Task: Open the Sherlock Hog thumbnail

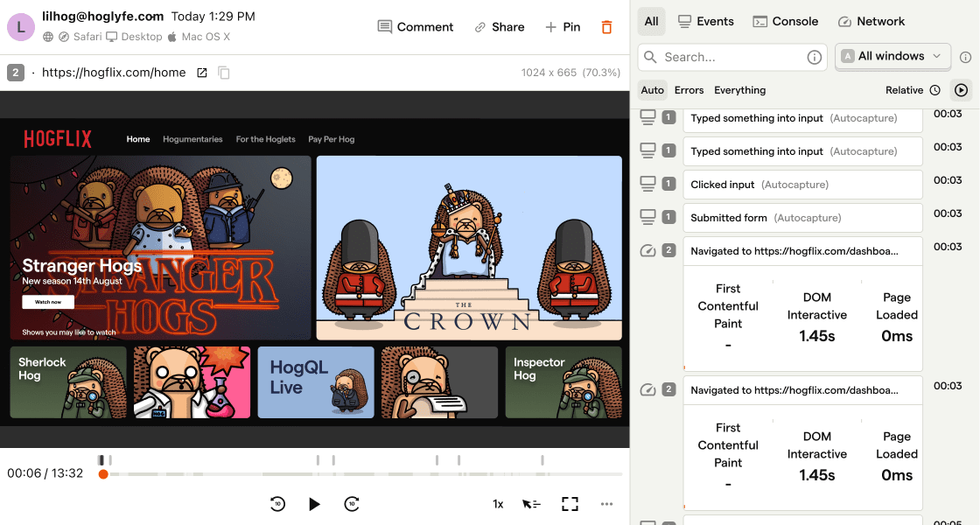Action: pos(68,382)
